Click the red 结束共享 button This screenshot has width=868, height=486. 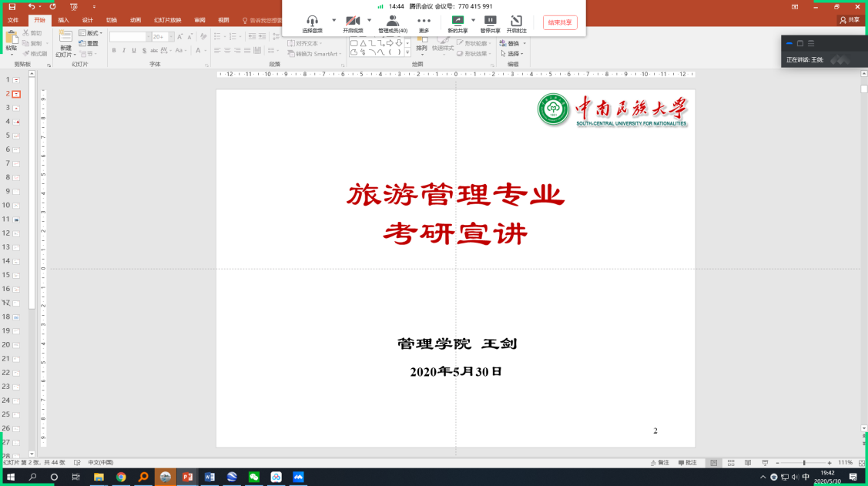[x=559, y=22]
